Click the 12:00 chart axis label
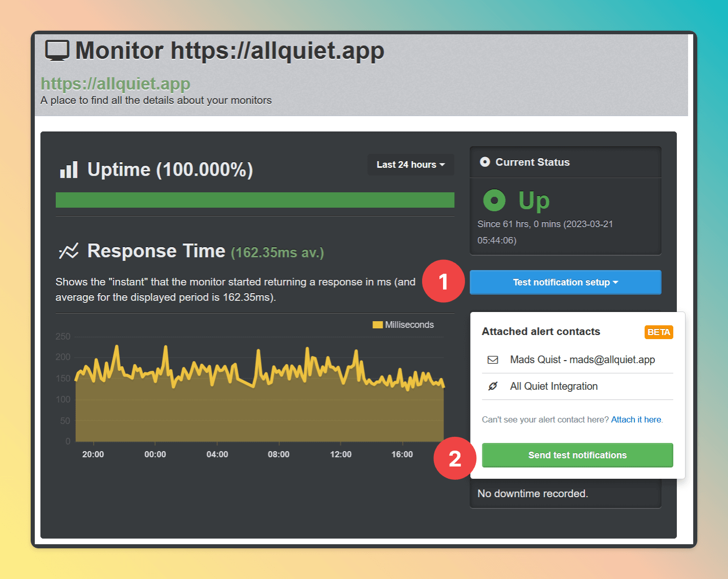The image size is (728, 579). (341, 454)
